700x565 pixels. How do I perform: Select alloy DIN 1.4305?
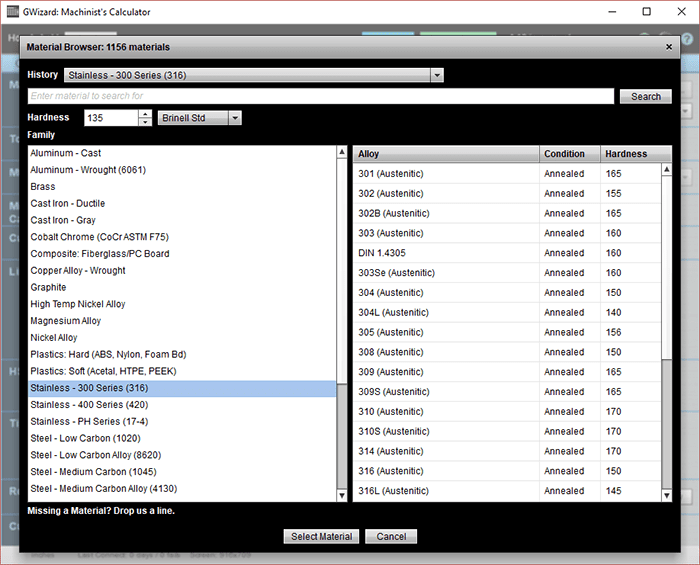click(507, 253)
